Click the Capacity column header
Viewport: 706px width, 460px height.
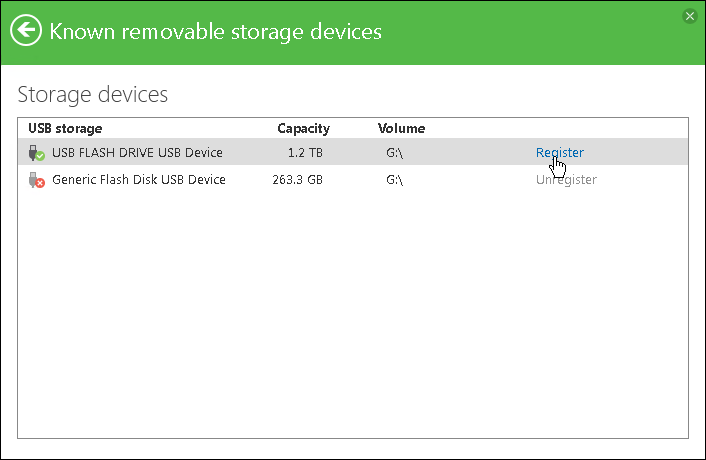point(303,128)
